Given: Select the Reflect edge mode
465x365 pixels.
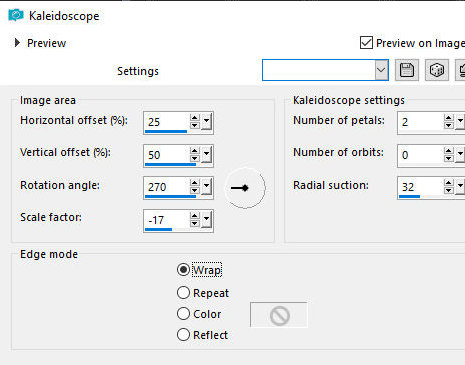Looking at the screenshot, I should (183, 335).
